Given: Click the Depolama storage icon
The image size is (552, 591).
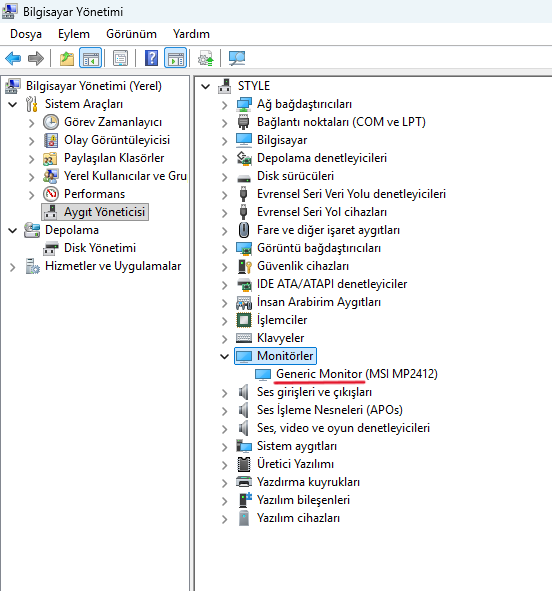Looking at the screenshot, I should click(x=32, y=230).
